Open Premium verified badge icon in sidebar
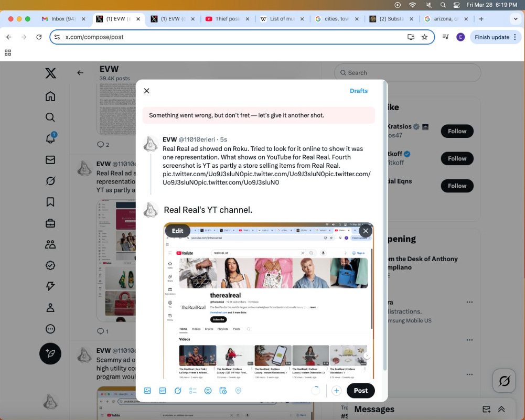This screenshot has height=420, width=525. tap(50, 265)
